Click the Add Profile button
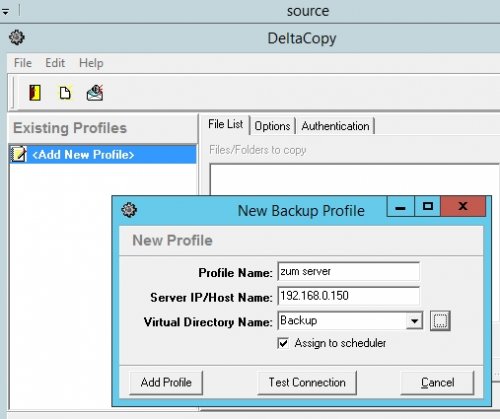 [x=166, y=382]
